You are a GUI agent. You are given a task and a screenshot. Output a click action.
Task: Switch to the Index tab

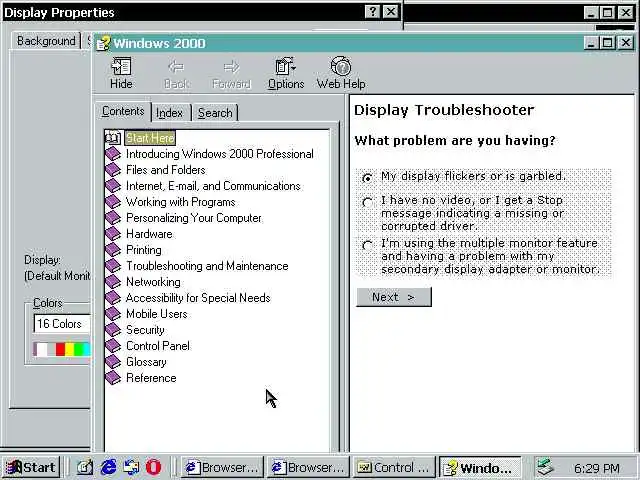coord(169,113)
